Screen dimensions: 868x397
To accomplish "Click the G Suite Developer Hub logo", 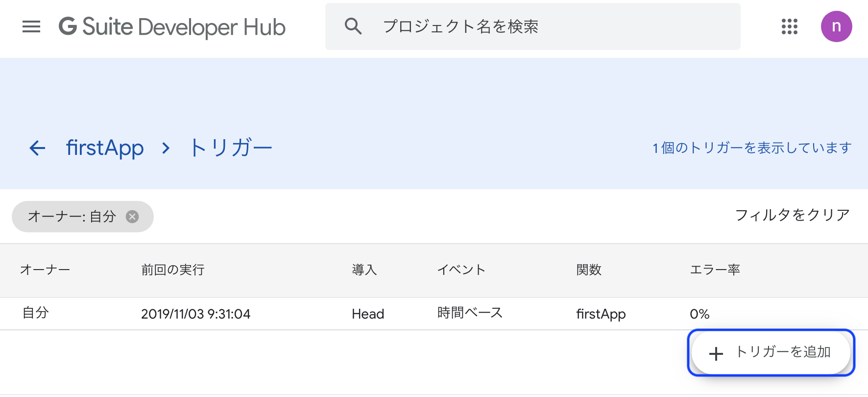I will [x=172, y=27].
